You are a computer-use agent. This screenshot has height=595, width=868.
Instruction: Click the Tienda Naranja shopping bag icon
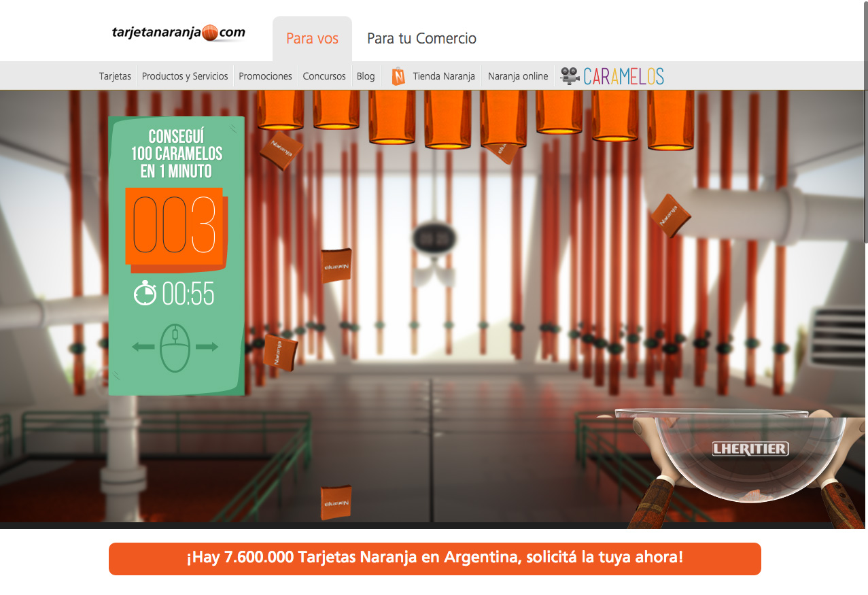tap(398, 76)
